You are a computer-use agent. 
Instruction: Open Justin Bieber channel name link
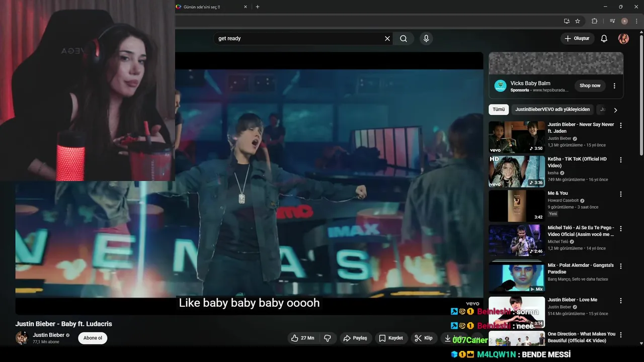pos(49,335)
